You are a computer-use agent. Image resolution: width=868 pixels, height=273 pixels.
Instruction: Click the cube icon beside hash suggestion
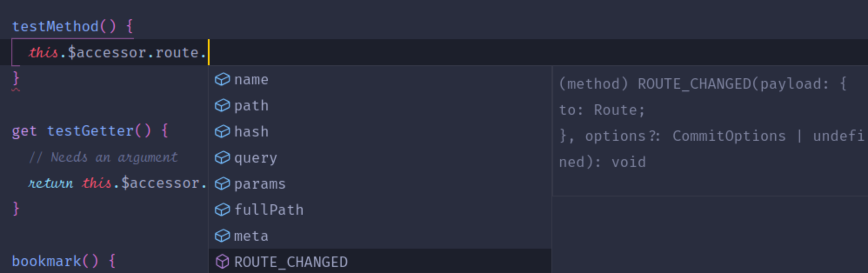tap(222, 131)
